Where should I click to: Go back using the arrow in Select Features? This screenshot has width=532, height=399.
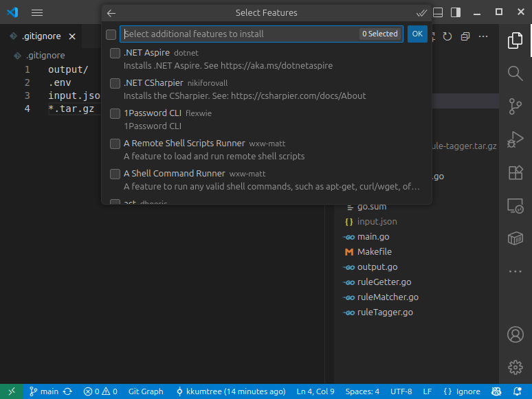pyautogui.click(x=111, y=13)
